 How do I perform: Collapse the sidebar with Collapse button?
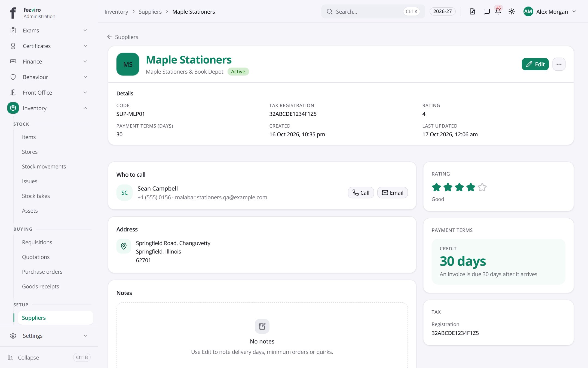(49, 357)
